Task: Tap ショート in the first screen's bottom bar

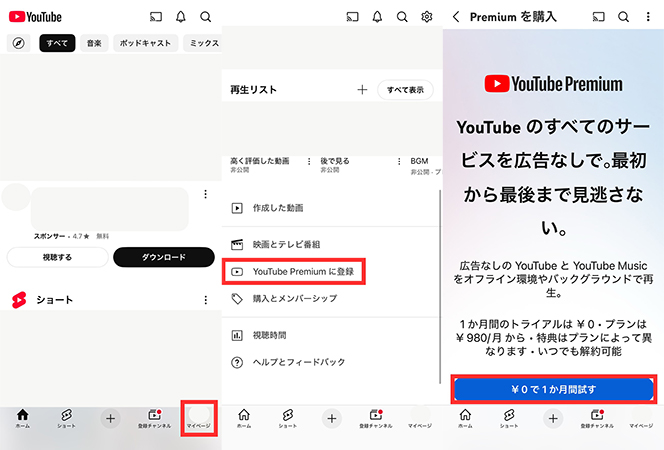Action: [x=66, y=419]
